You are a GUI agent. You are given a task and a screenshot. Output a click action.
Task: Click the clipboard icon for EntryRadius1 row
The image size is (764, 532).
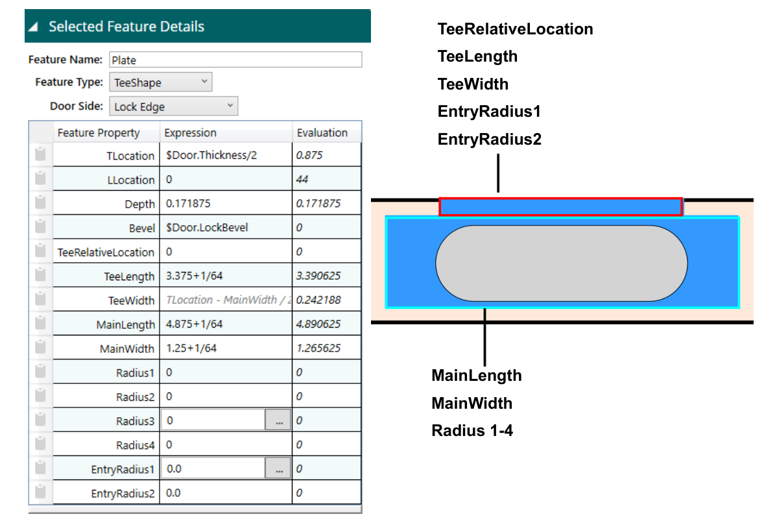point(40,468)
